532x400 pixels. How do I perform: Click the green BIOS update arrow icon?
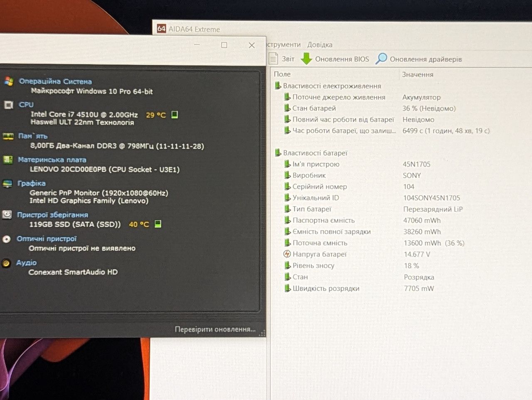tap(306, 59)
